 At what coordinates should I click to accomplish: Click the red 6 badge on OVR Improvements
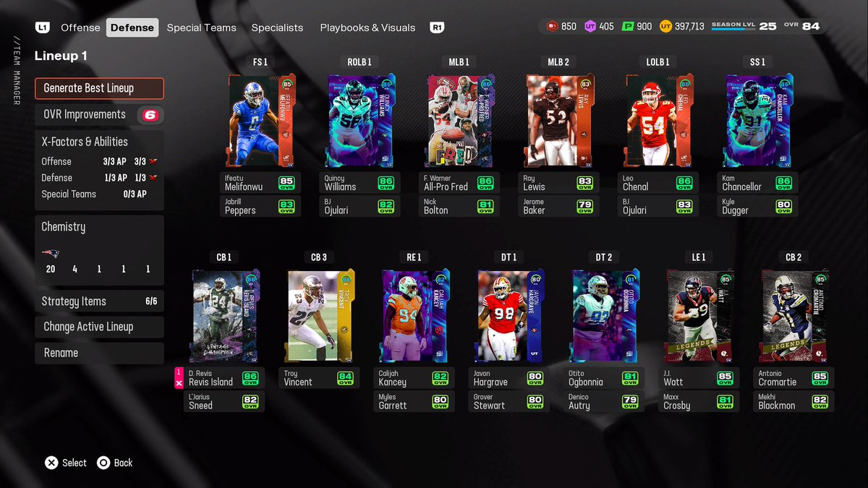[x=150, y=115]
